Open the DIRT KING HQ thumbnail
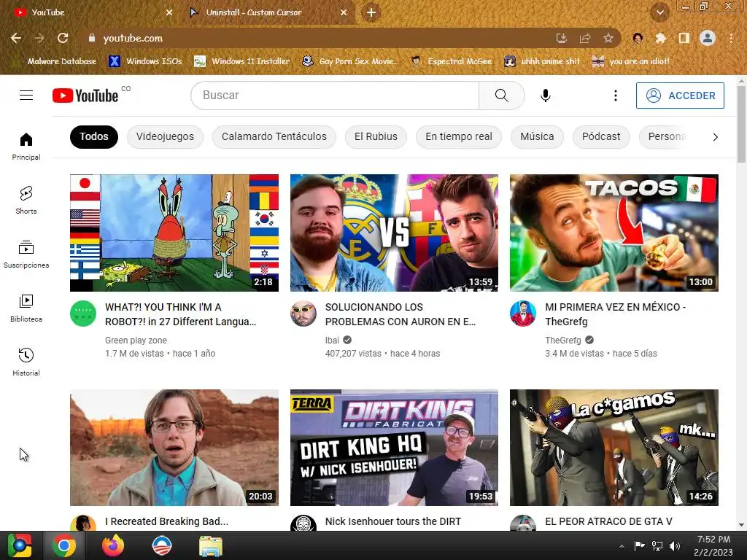This screenshot has width=747, height=560. click(394, 448)
